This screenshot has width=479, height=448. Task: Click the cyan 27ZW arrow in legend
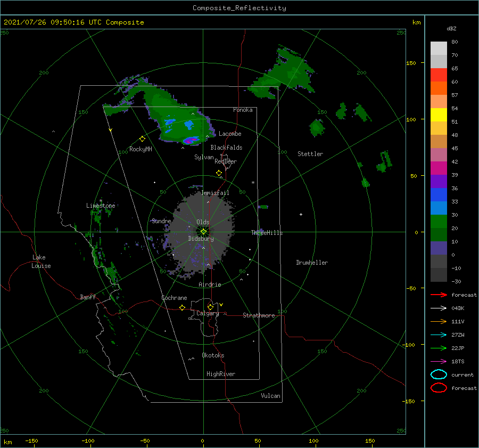coord(439,335)
